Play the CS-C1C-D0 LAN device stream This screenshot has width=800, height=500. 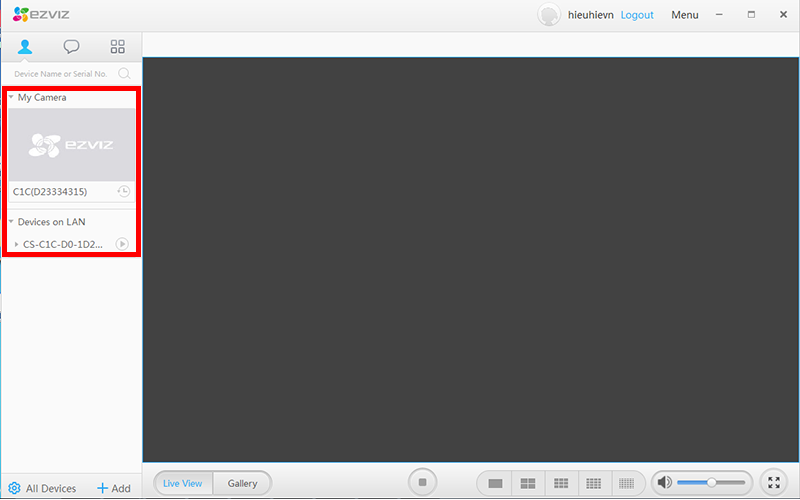coord(122,244)
